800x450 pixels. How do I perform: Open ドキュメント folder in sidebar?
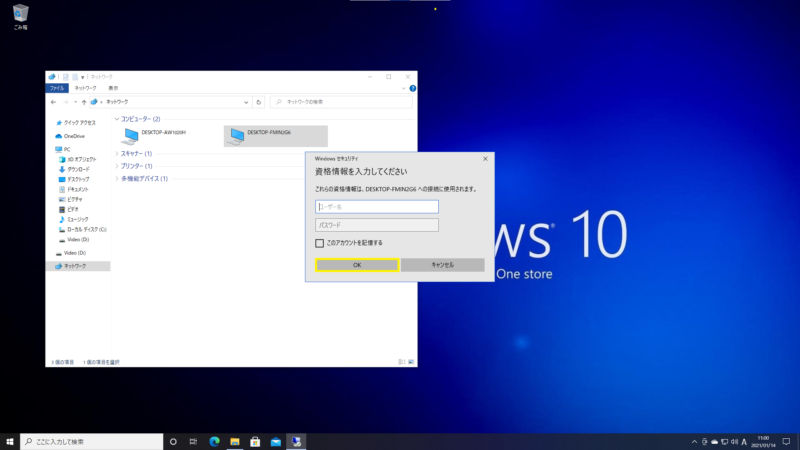point(74,189)
